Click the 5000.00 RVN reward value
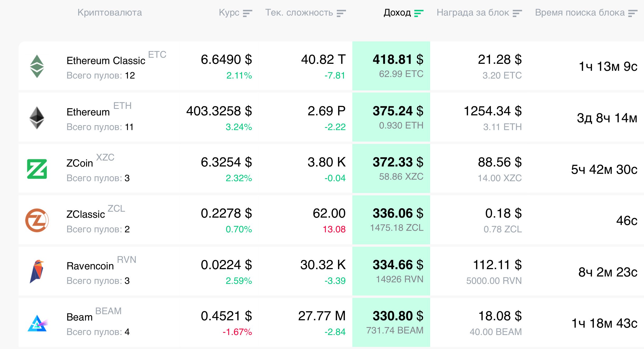 point(494,281)
